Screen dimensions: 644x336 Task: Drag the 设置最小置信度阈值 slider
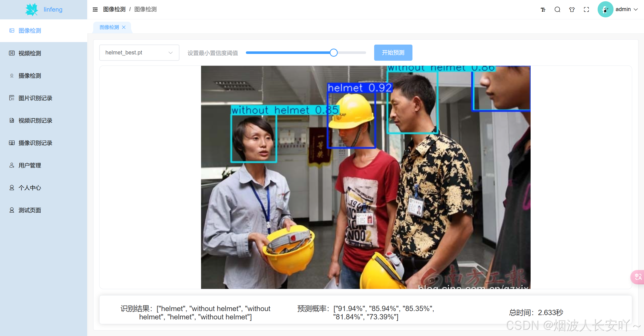(334, 52)
